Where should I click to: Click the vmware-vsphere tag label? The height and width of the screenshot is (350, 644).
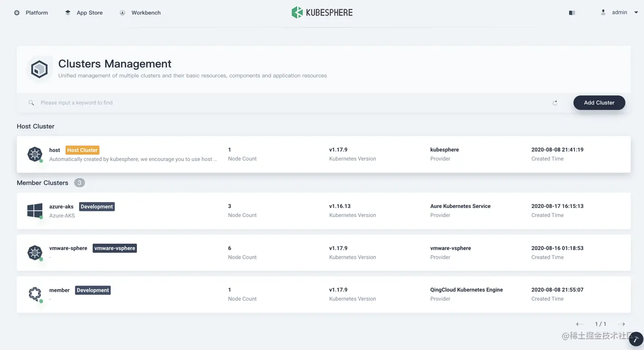tap(115, 248)
